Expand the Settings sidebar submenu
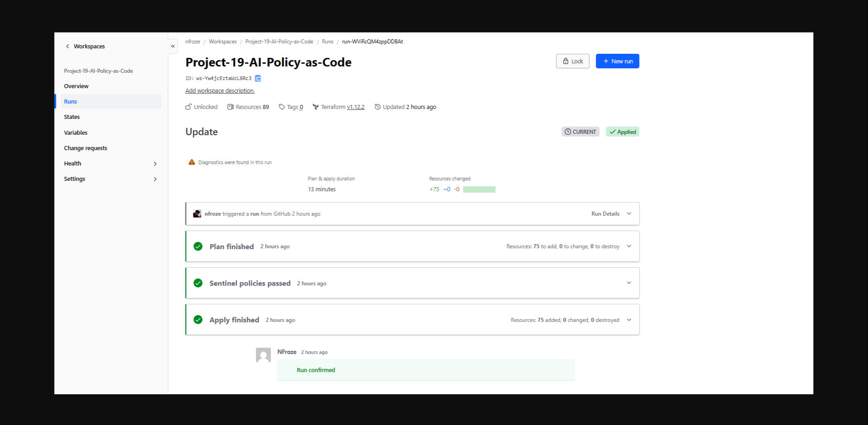 (x=155, y=179)
